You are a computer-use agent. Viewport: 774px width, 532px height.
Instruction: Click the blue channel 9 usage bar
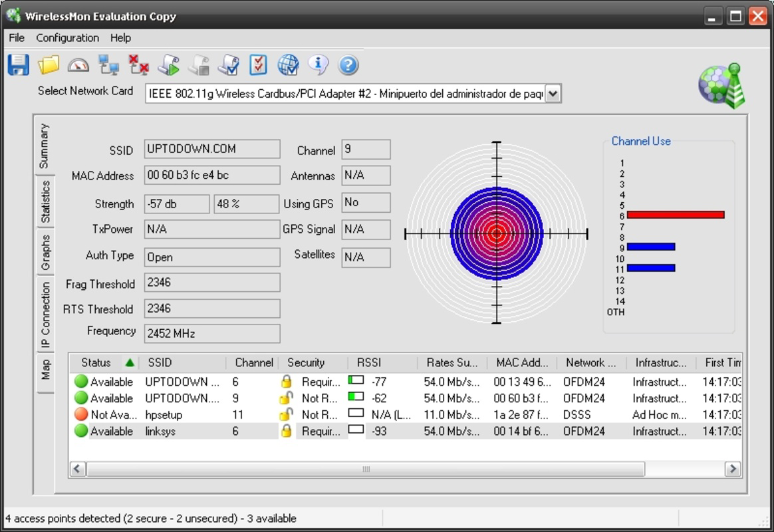[x=650, y=247]
